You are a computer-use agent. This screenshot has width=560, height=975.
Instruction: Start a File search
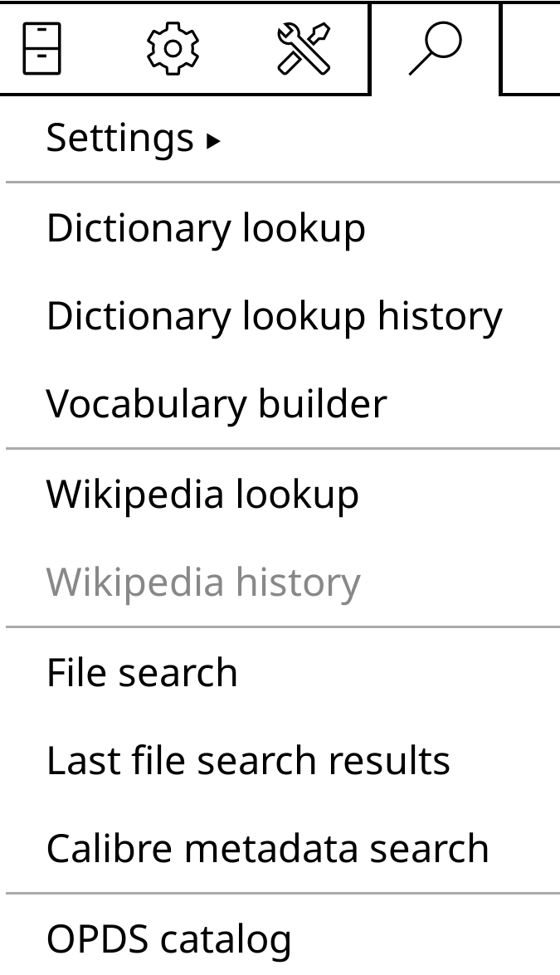tap(142, 672)
